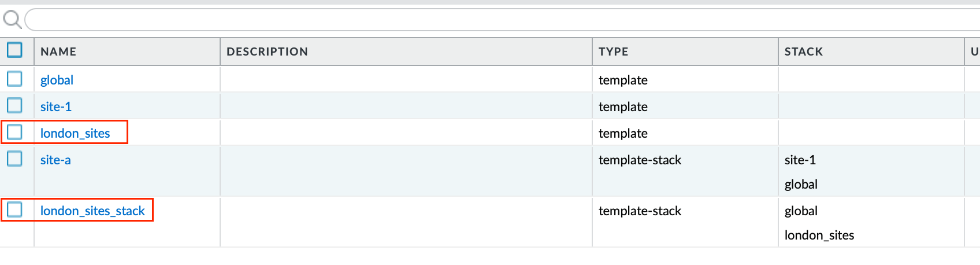Mark the london_sites_stack row checkbox
The width and height of the screenshot is (980, 265).
(14, 209)
